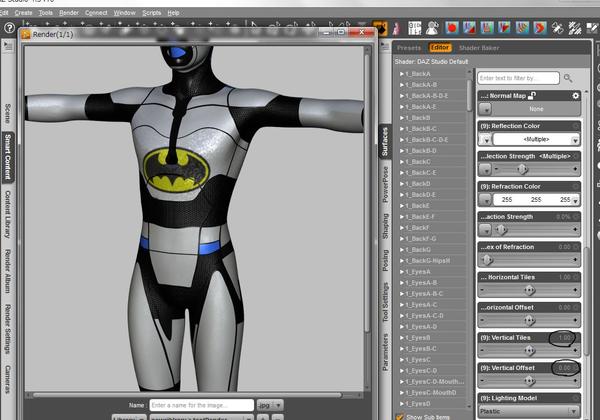The height and width of the screenshot is (420, 600).
Task: Click the Normal Map gear settings icon
Action: pyautogui.click(x=576, y=96)
